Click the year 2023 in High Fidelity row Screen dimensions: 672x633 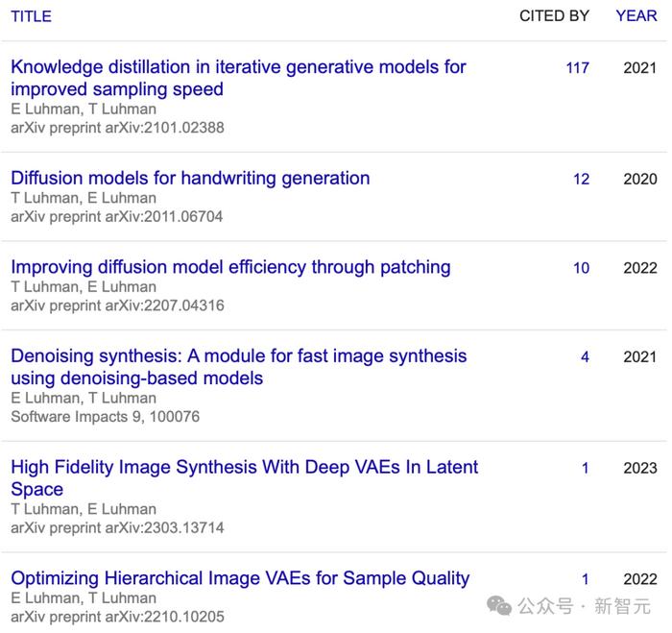point(639,469)
